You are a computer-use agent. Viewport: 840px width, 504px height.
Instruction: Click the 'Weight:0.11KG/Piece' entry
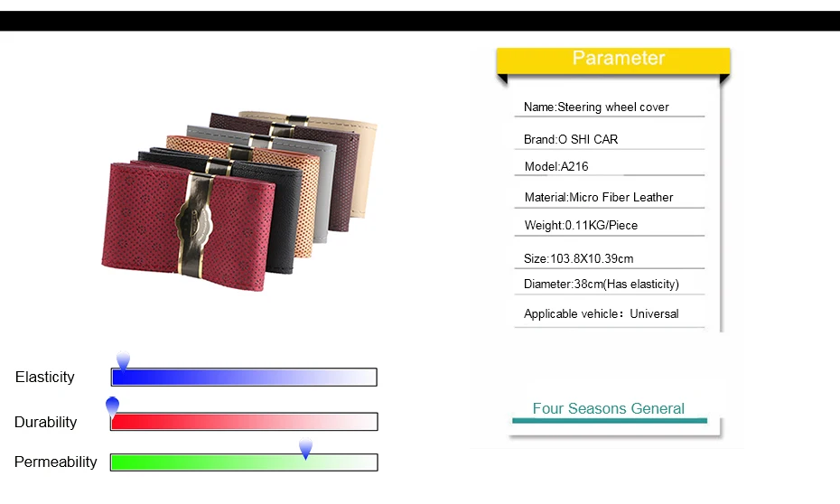581,226
